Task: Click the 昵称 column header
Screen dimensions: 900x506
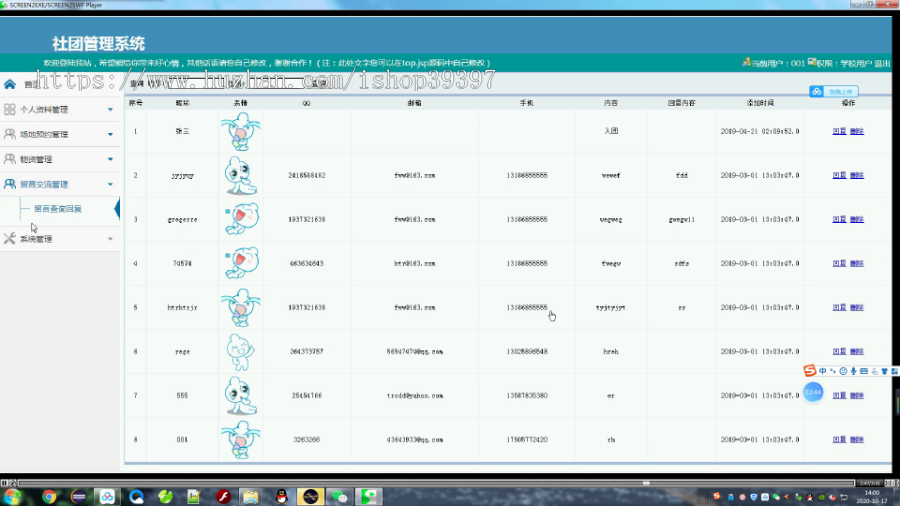Action: (x=183, y=103)
